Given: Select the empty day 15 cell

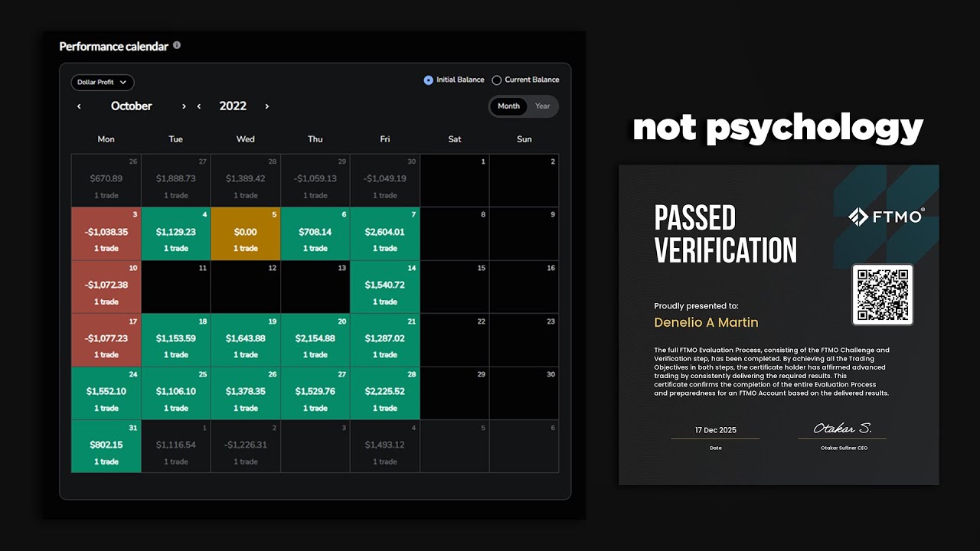Looking at the screenshot, I should tap(455, 287).
